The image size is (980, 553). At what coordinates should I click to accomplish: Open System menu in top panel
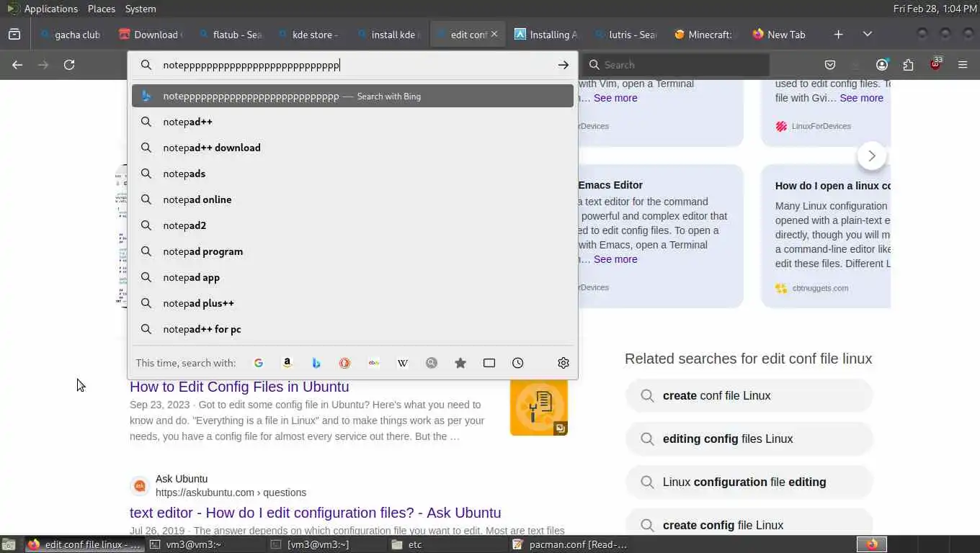pyautogui.click(x=141, y=9)
